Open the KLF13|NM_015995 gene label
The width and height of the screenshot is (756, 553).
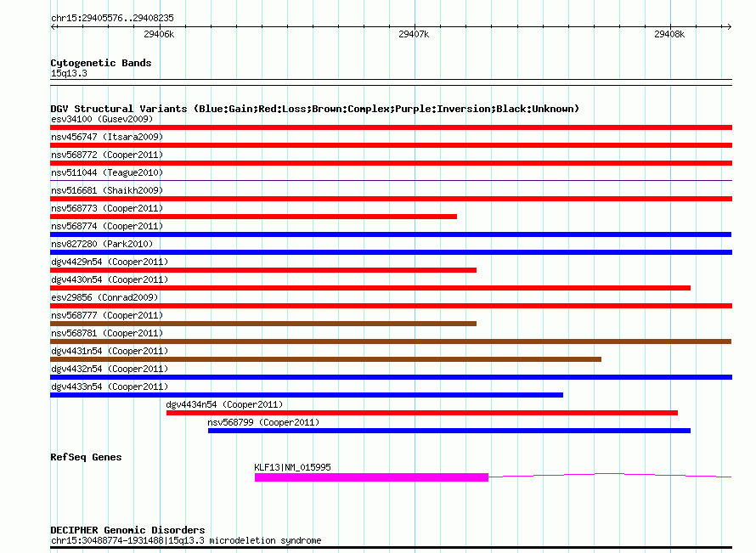[x=292, y=467]
